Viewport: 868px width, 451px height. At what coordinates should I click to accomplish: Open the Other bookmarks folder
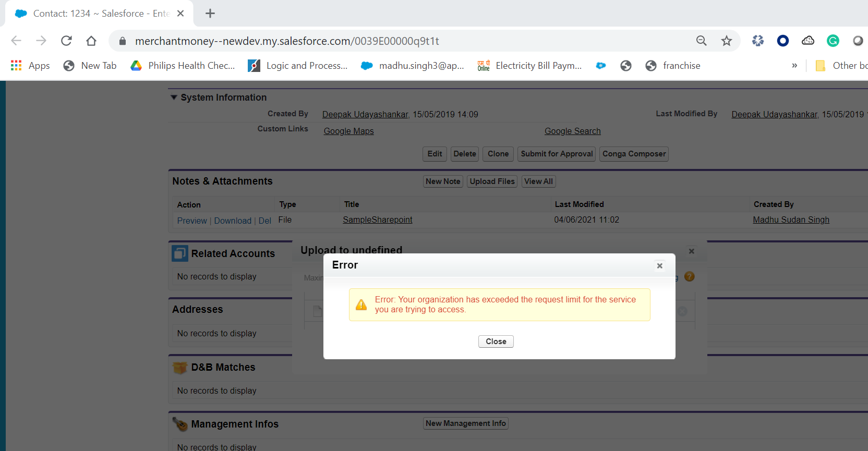pyautogui.click(x=842, y=66)
